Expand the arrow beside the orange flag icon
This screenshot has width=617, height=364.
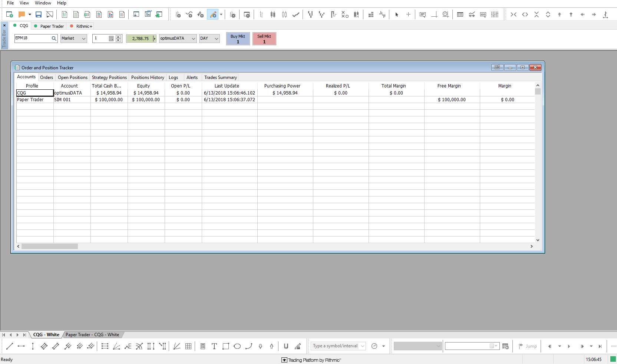[30, 14]
